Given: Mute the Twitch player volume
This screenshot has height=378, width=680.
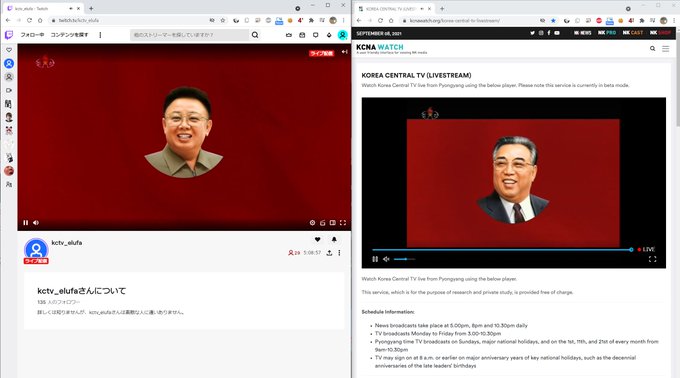Looking at the screenshot, I should [x=36, y=222].
